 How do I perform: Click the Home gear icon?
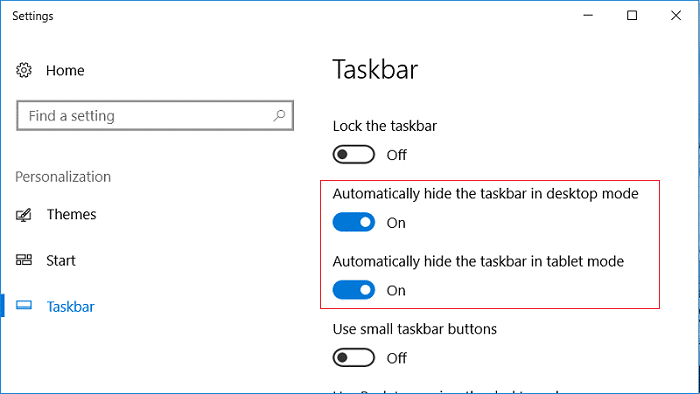point(24,70)
